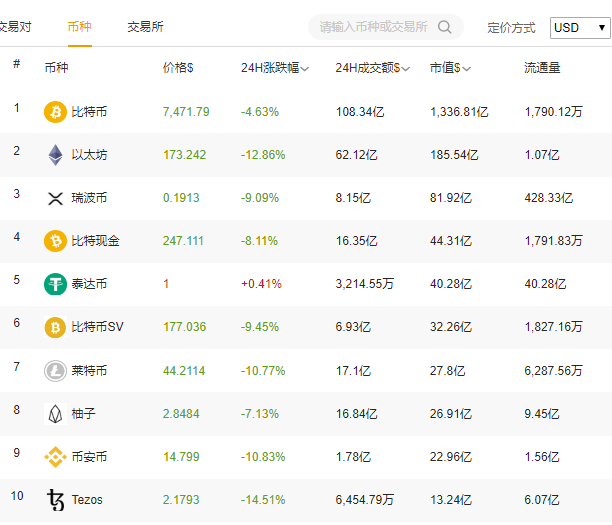The image size is (612, 525).
Task: Open the USD pricing dropdown
Action: click(x=580, y=28)
